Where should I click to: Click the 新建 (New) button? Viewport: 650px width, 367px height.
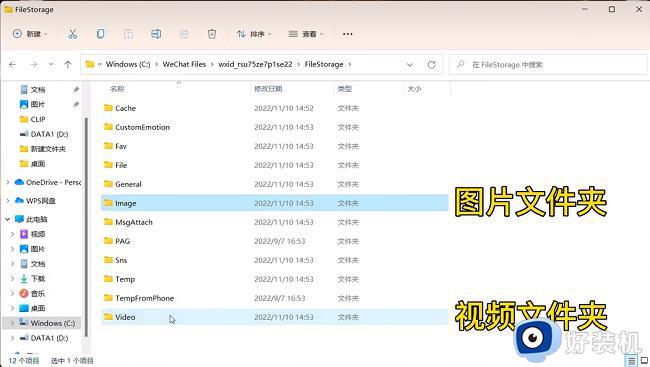(30, 34)
